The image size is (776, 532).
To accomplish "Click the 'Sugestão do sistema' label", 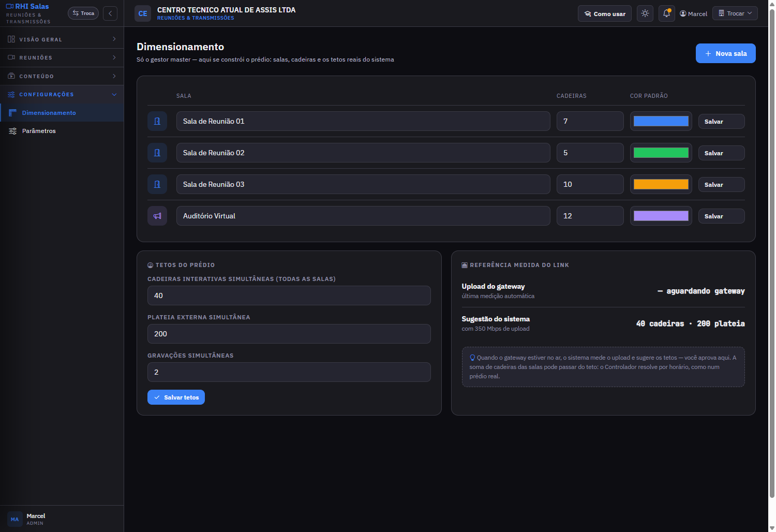I will 496,319.
